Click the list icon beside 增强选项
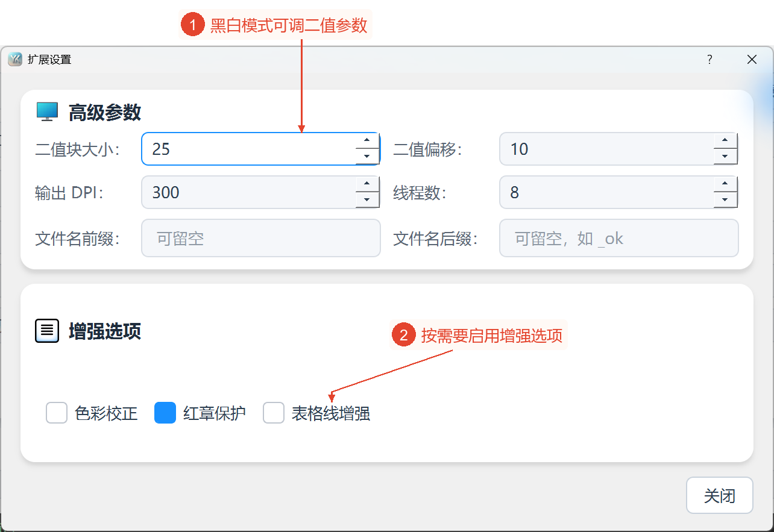Viewport: 774px width, 532px height. point(47,331)
